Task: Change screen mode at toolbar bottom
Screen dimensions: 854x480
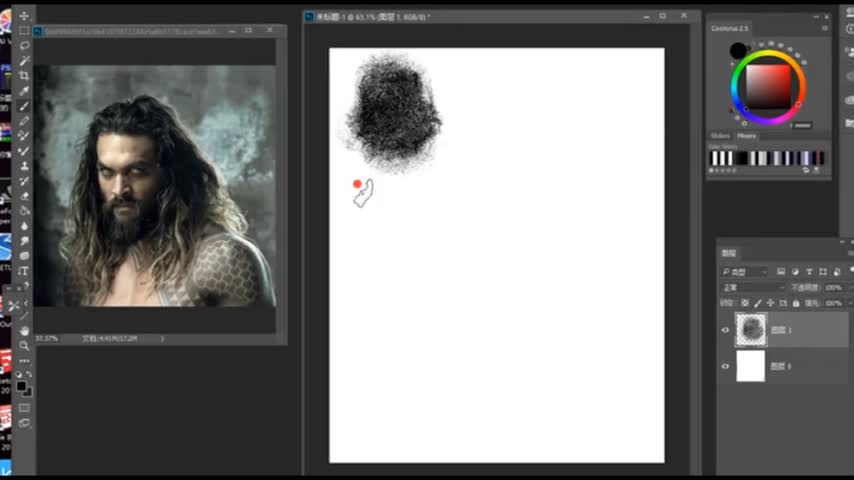Action: point(24,423)
